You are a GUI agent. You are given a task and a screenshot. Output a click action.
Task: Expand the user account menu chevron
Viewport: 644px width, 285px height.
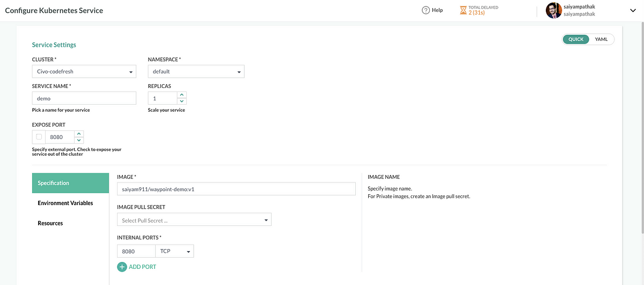click(x=632, y=10)
